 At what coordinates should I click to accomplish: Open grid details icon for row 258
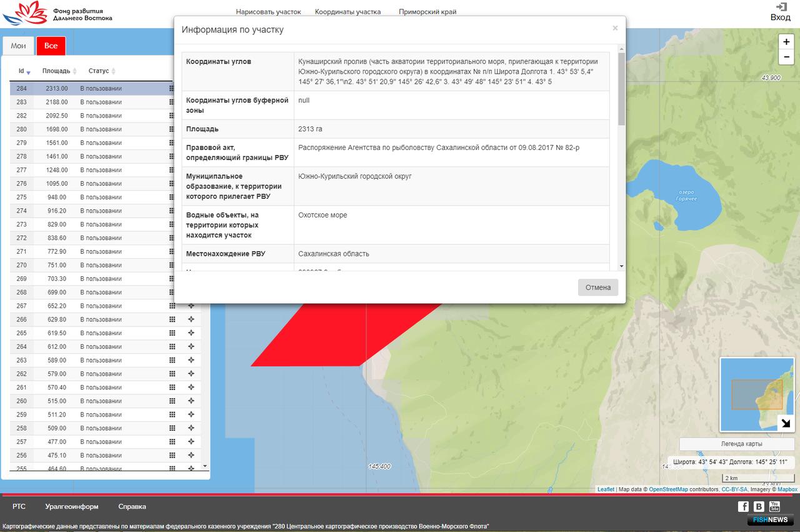click(172, 428)
